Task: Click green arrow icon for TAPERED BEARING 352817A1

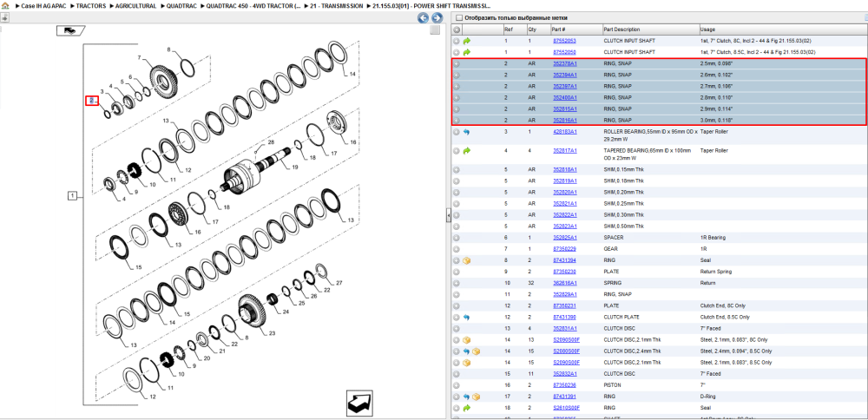Action: coord(467,150)
